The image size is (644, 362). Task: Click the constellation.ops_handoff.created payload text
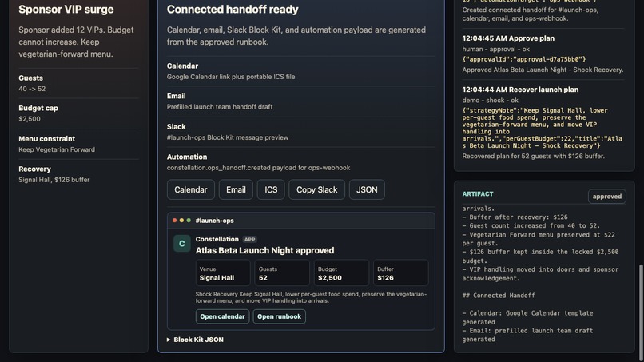click(x=258, y=168)
